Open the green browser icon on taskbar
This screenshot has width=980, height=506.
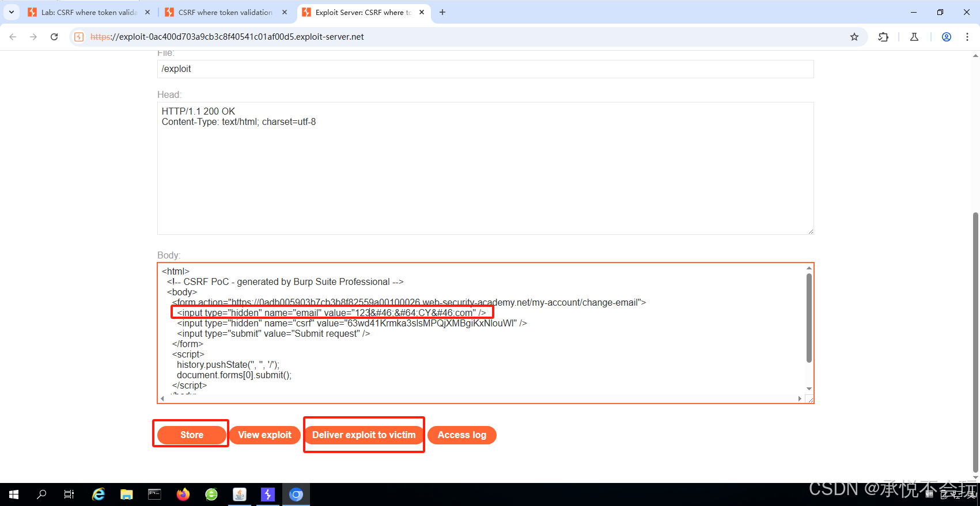211,494
